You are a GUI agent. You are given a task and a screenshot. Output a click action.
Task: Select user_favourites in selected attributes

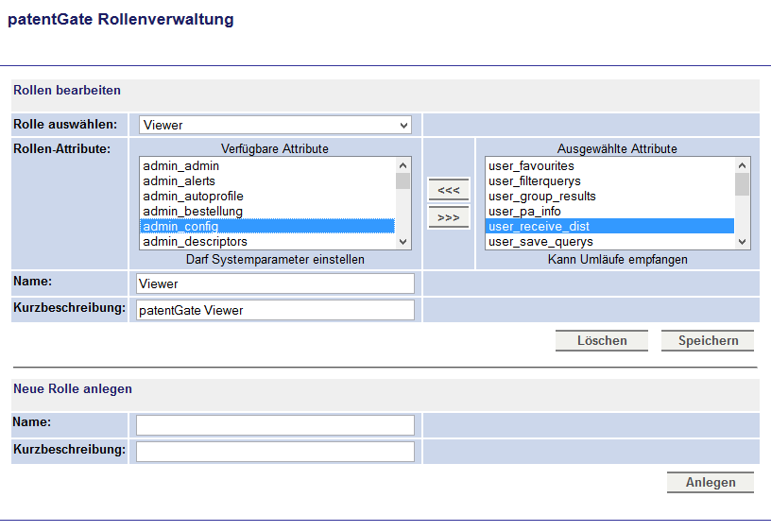pos(609,165)
